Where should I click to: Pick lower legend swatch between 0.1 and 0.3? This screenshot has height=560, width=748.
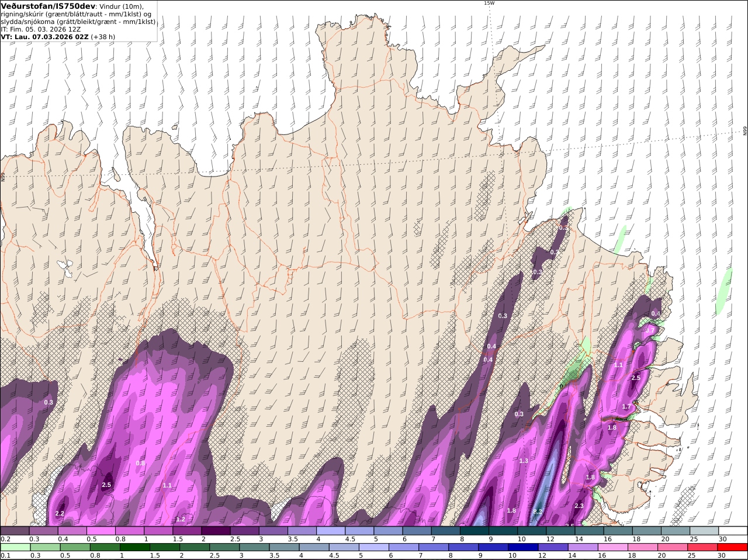[15, 547]
